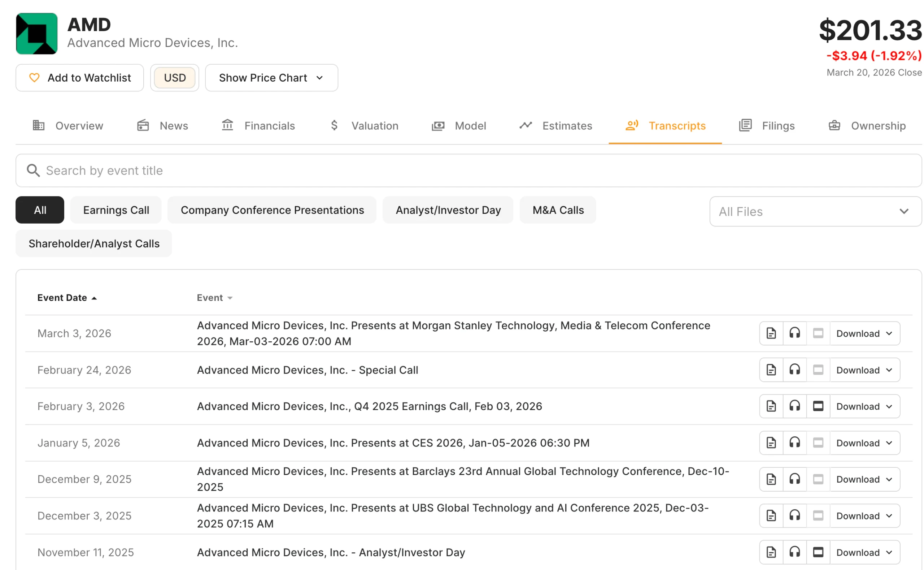Screen dimensions: 924x570
Task: Play audio for CES 2026 presentation
Action: pyautogui.click(x=794, y=442)
